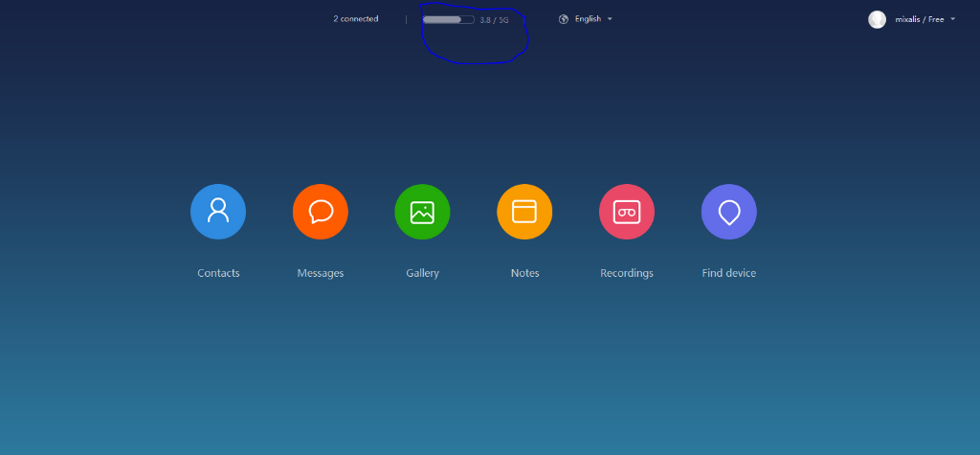Click the user avatar picture
This screenshot has width=980, height=455.
coord(877,19)
